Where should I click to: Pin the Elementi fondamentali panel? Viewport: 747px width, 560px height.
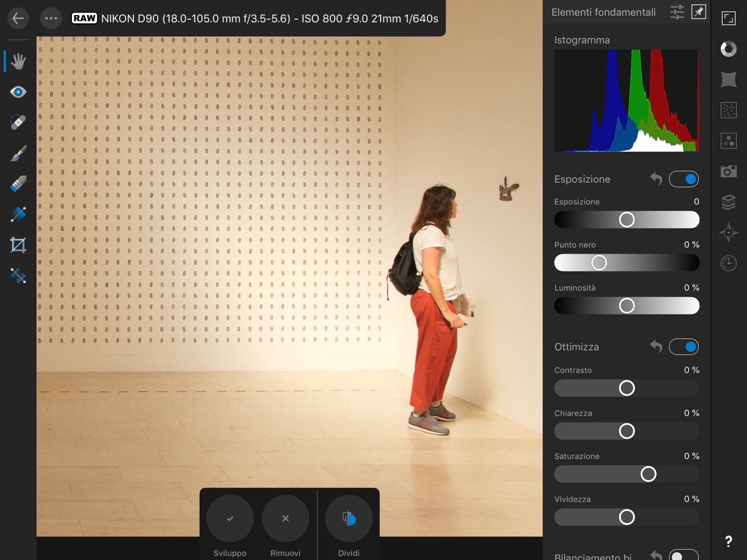698,12
